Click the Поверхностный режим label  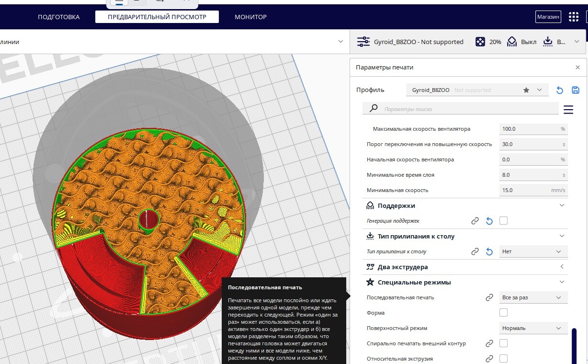pyautogui.click(x=396, y=328)
